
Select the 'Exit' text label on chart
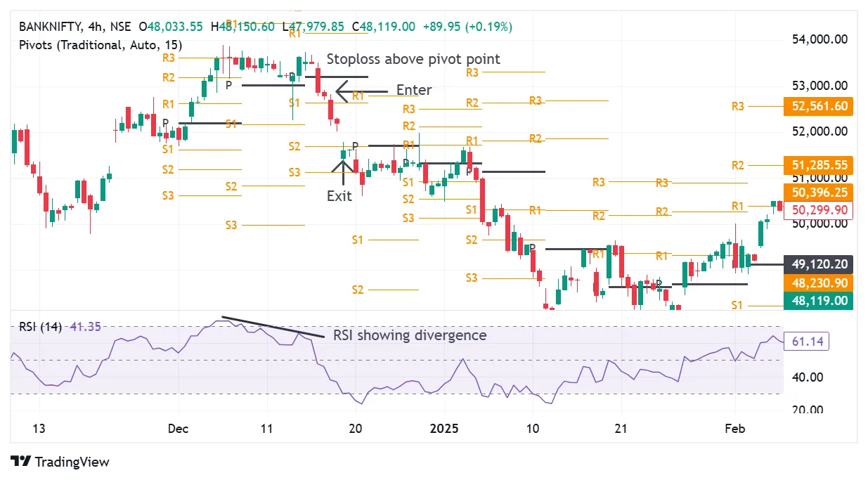click(339, 196)
